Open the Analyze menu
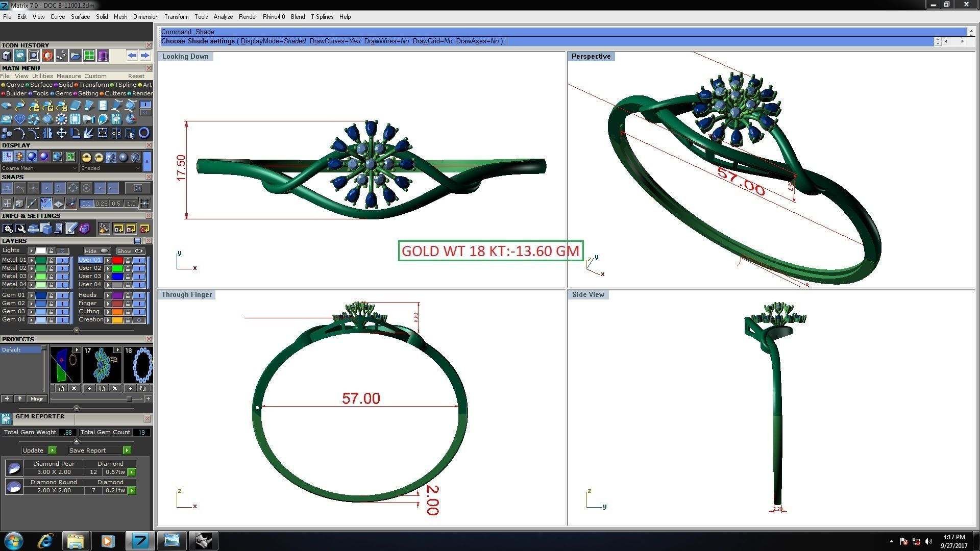The height and width of the screenshot is (551, 980). (223, 17)
